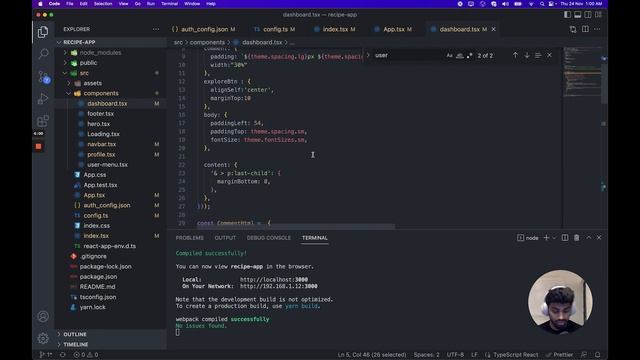The width and height of the screenshot is (640, 360).
Task: Open the Extensions view
Action: tap(43, 121)
